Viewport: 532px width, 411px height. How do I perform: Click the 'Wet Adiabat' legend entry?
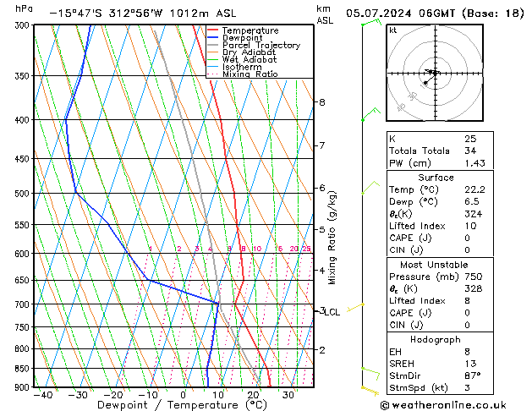point(250,60)
